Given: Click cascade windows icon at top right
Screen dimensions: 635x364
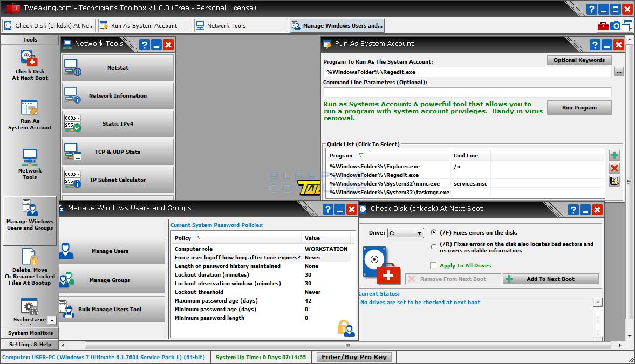Looking at the screenshot, I should click(x=626, y=26).
